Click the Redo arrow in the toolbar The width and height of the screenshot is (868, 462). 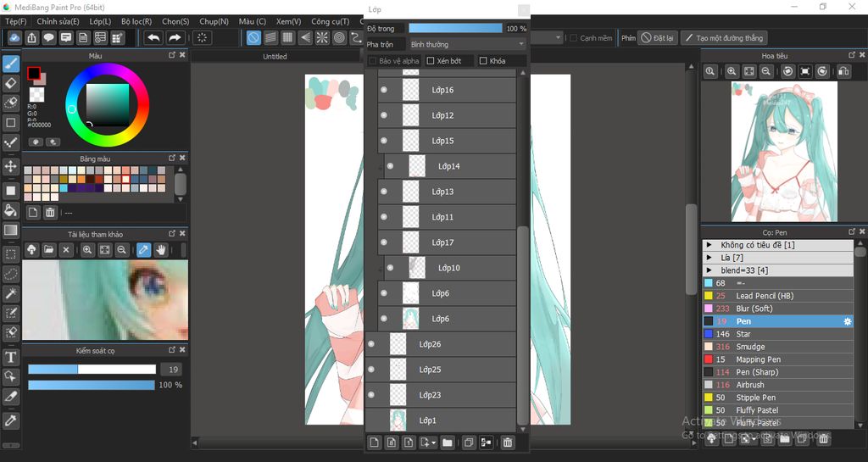tap(175, 37)
